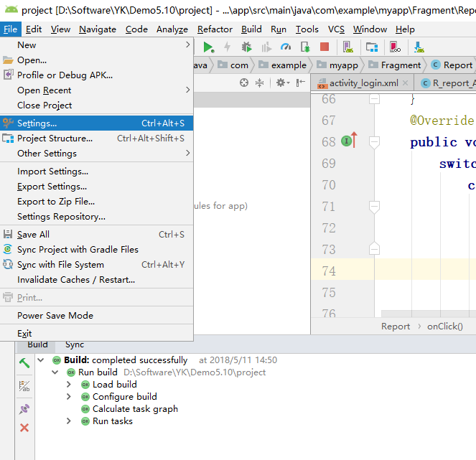
Task: Click the red Stop icon
Action: coord(325,47)
